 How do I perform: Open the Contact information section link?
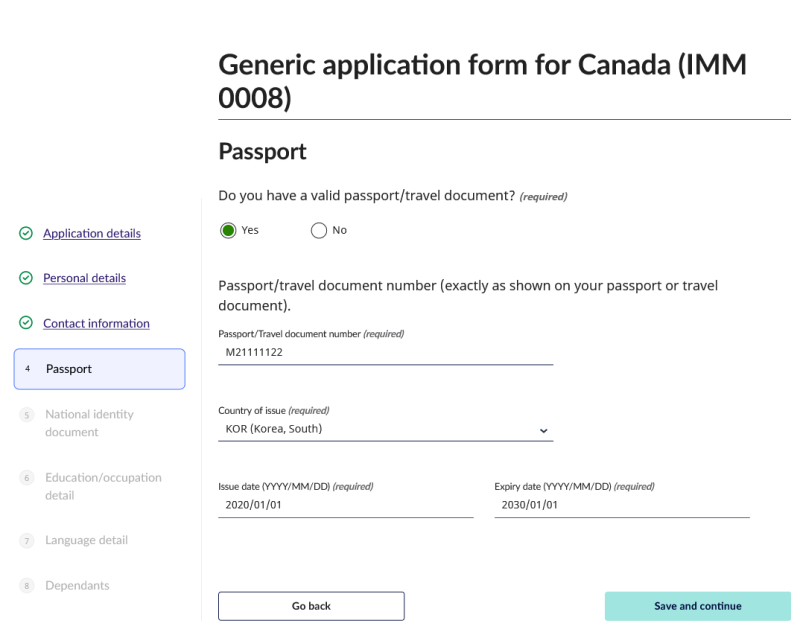click(96, 323)
